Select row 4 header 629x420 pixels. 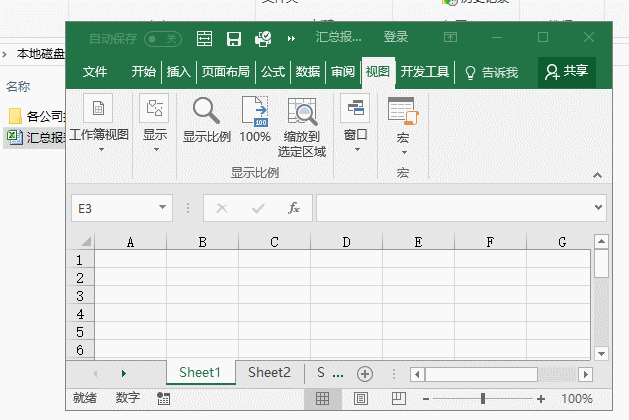[x=80, y=314]
